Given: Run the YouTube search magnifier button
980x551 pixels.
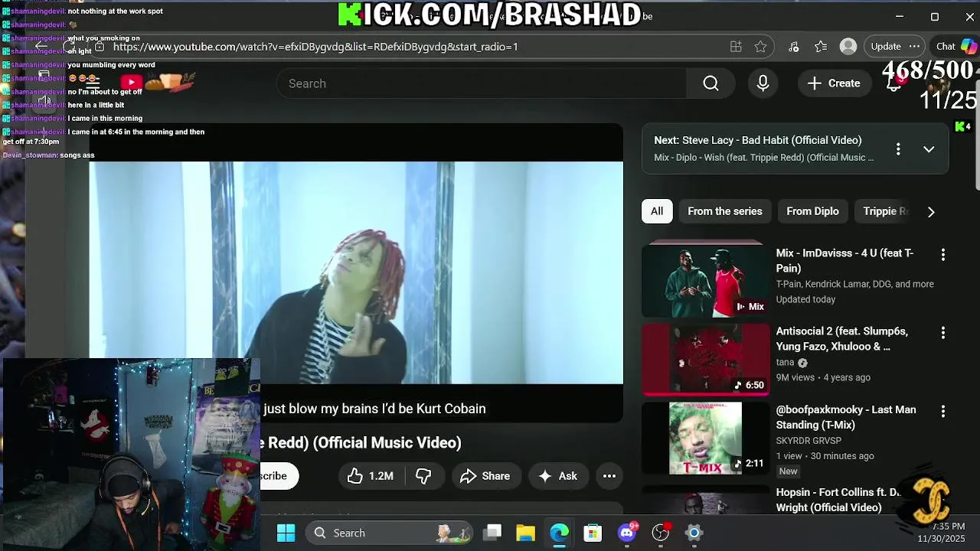Looking at the screenshot, I should click(x=710, y=83).
